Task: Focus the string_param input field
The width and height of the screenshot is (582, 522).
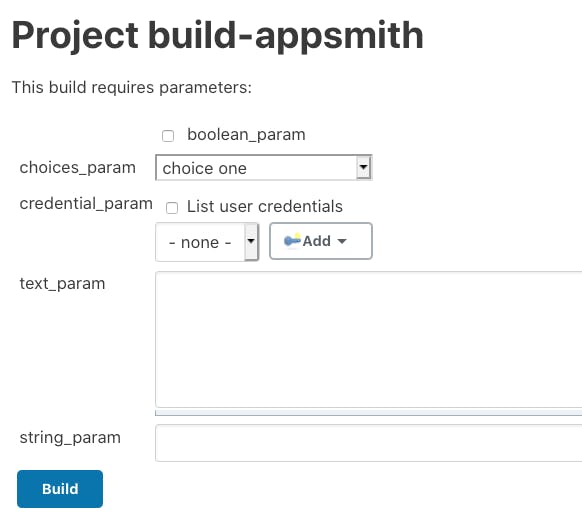Action: click(369, 443)
